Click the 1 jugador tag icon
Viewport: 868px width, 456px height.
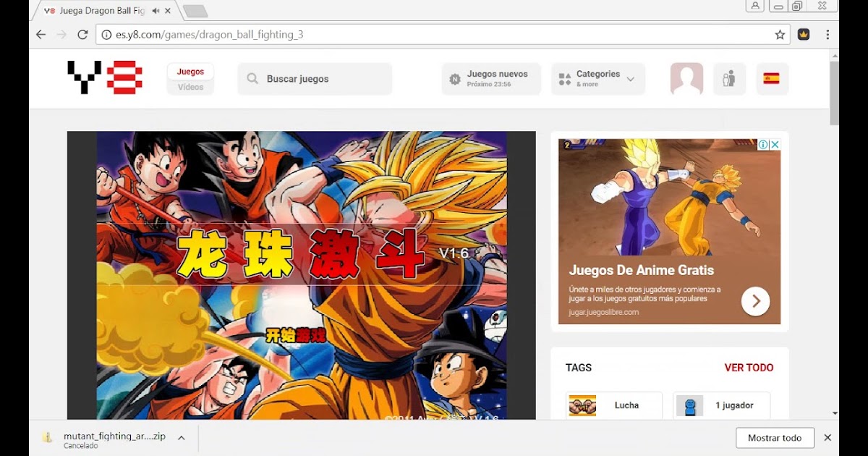(x=689, y=405)
